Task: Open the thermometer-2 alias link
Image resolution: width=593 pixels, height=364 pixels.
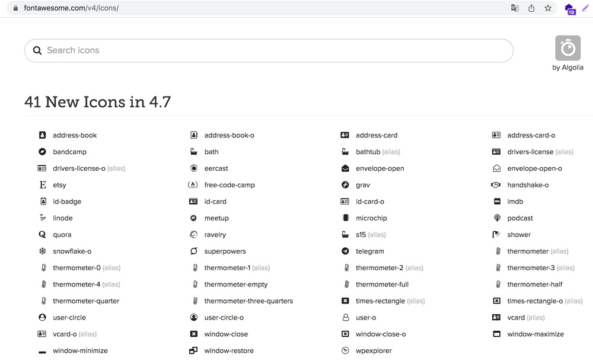Action: [x=389, y=267]
